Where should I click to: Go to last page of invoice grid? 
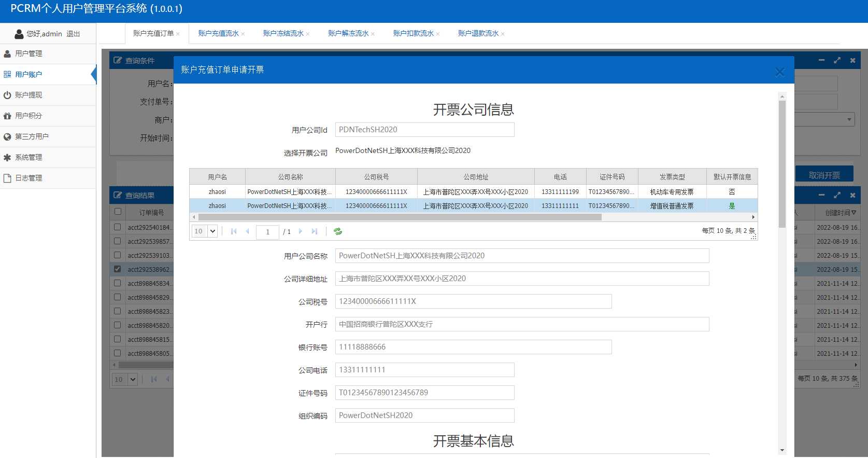click(x=315, y=231)
